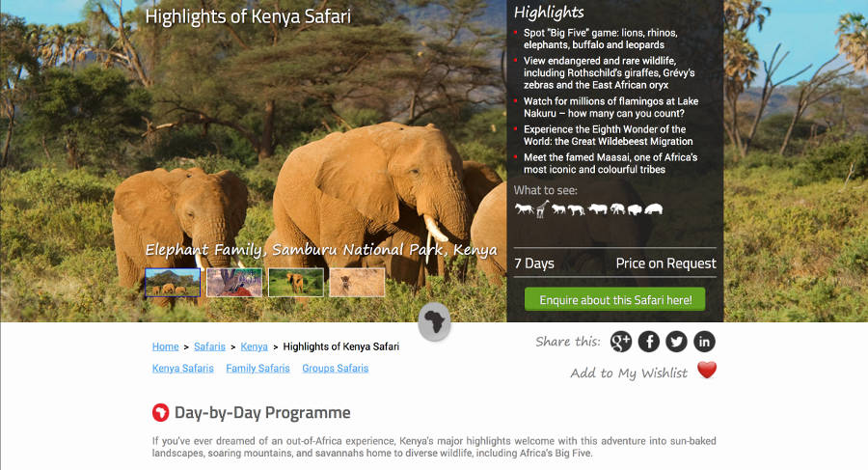Go to Home breadcrumb link
868x470 pixels.
coord(165,346)
